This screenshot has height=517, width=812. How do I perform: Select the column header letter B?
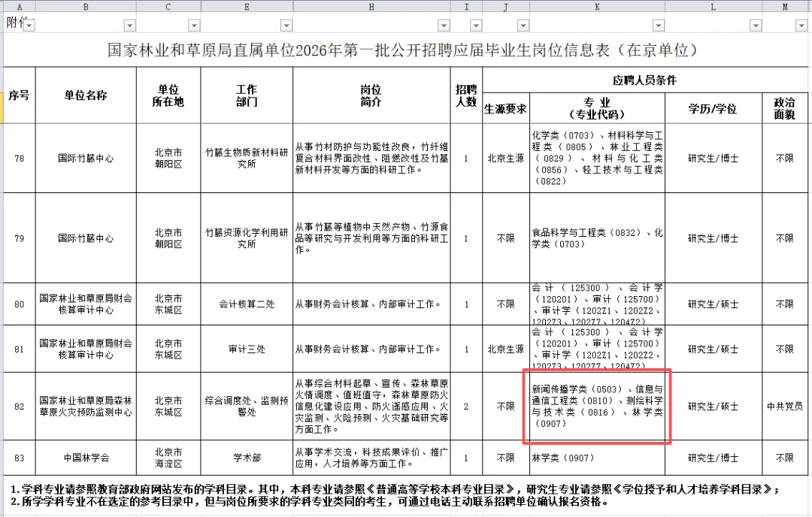[86, 6]
